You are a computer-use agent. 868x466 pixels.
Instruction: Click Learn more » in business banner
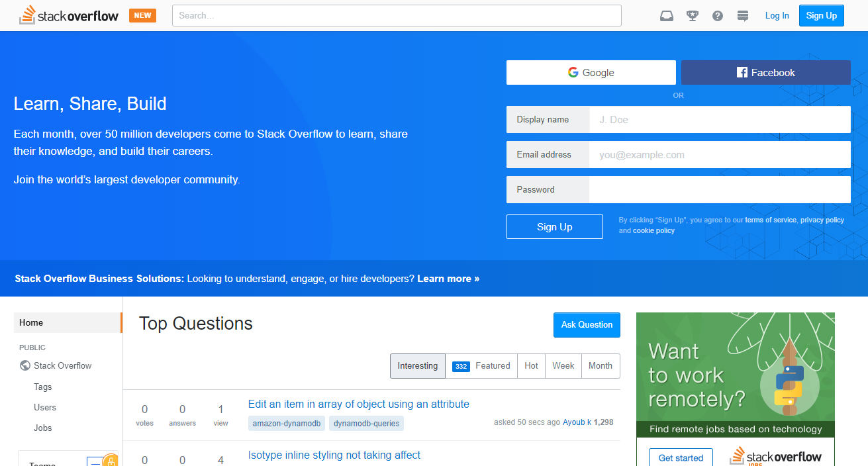[448, 279]
